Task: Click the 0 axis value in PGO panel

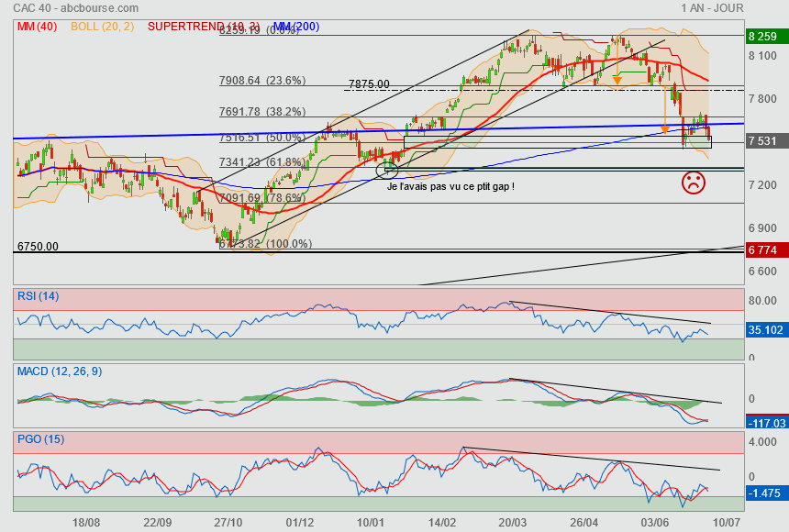Action: click(x=751, y=476)
